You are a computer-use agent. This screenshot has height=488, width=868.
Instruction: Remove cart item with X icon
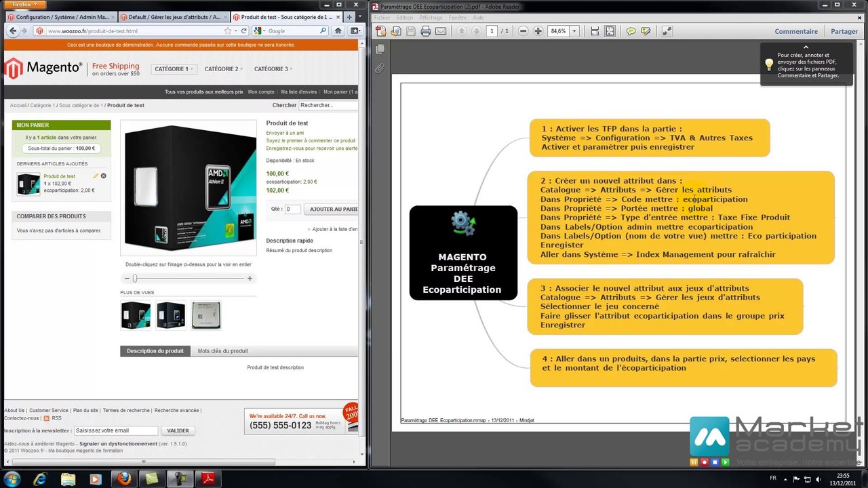pos(104,176)
